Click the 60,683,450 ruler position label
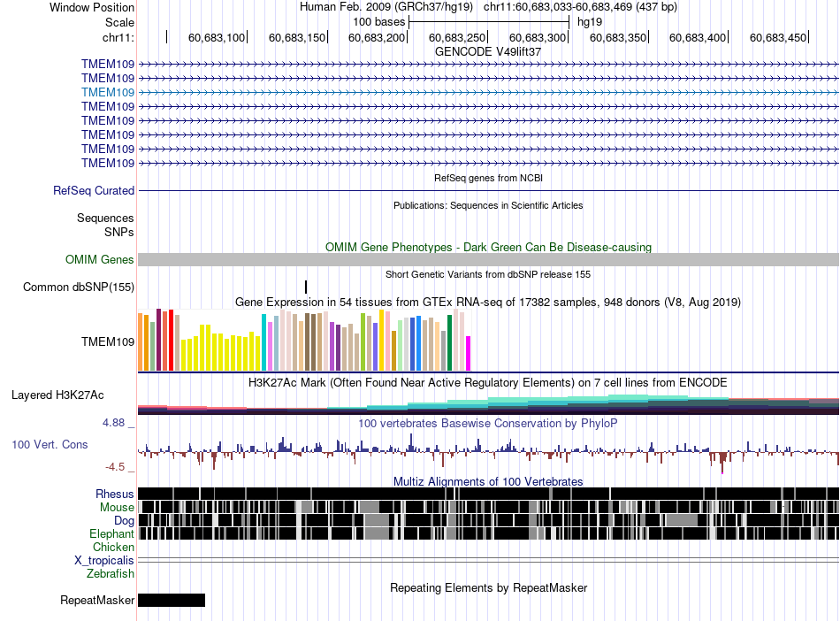Viewport: 840px width, 621px height. point(778,37)
